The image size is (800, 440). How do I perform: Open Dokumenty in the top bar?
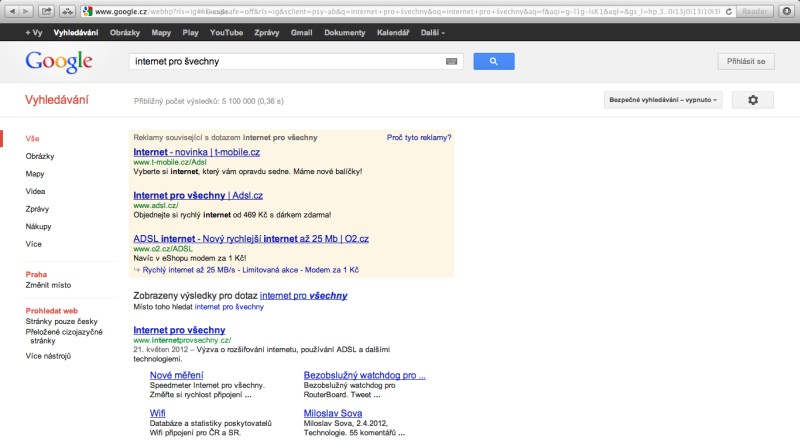pos(344,33)
